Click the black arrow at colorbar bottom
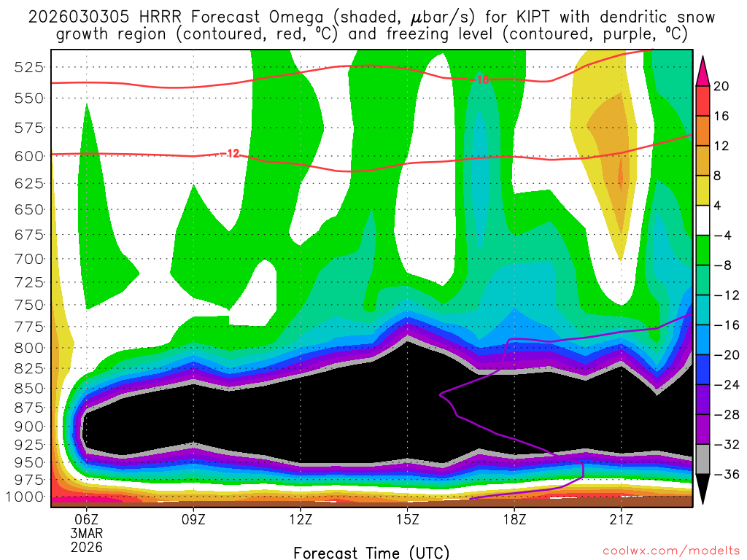Image resolution: width=747 pixels, height=560 pixels. pyautogui.click(x=703, y=489)
